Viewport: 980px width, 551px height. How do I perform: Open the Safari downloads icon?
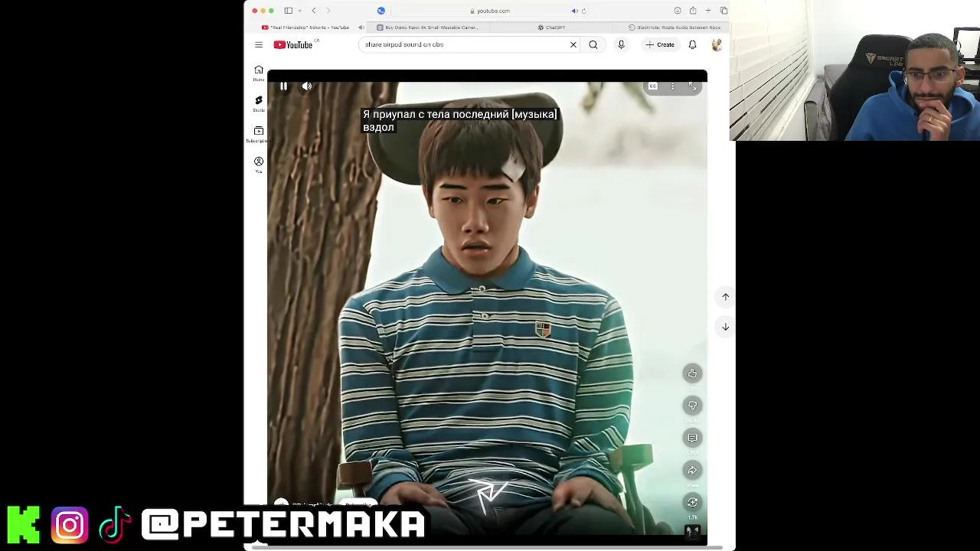678,11
